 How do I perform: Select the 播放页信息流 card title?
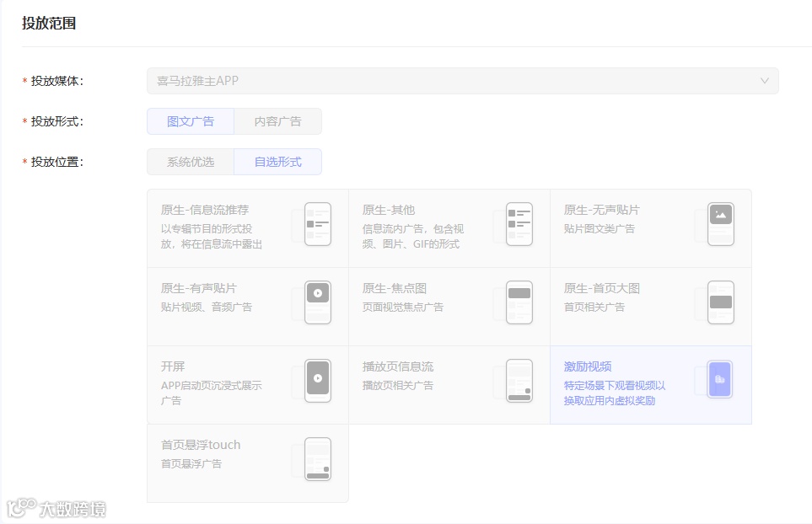tap(398, 366)
